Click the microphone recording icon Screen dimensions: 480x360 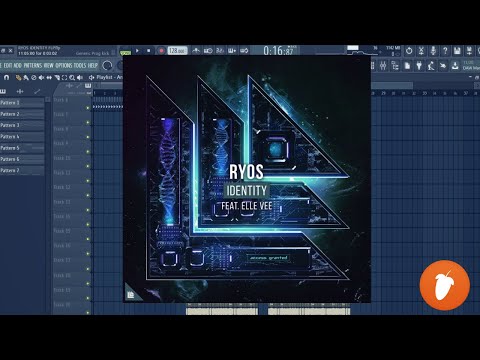(433, 51)
